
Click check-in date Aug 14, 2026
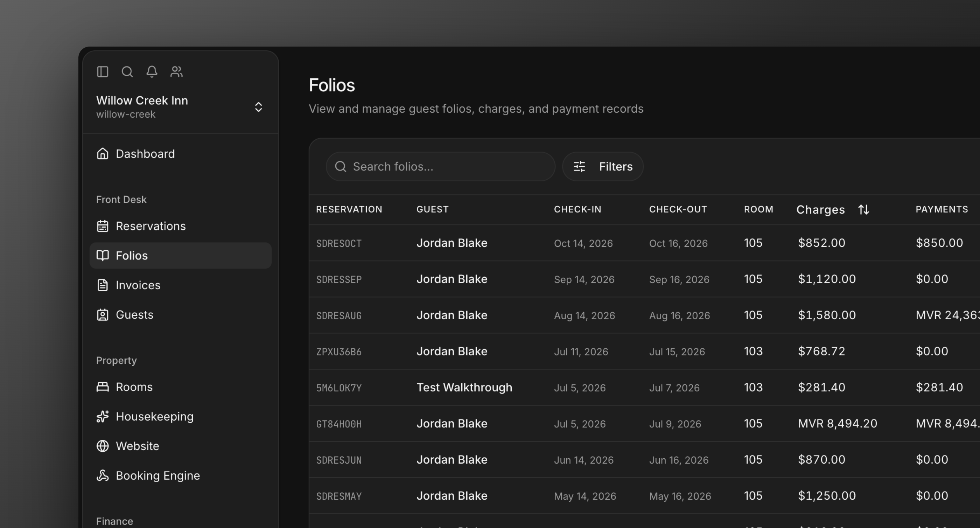point(584,315)
